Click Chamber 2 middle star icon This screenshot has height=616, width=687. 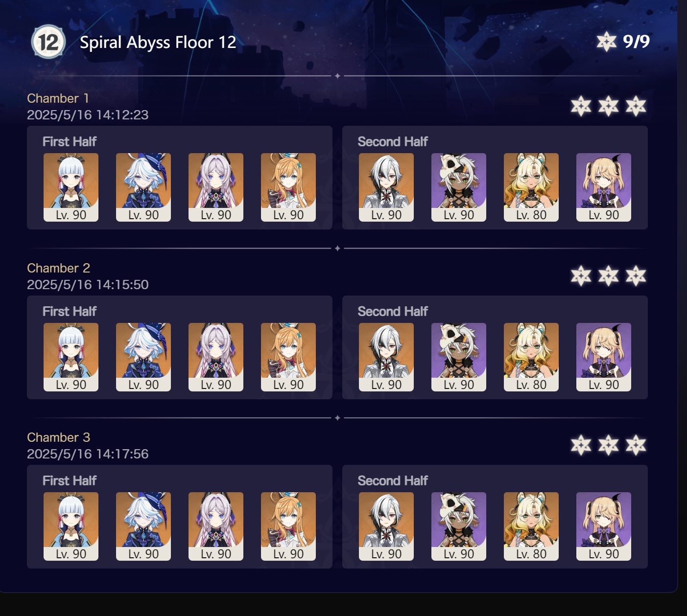pos(609,276)
